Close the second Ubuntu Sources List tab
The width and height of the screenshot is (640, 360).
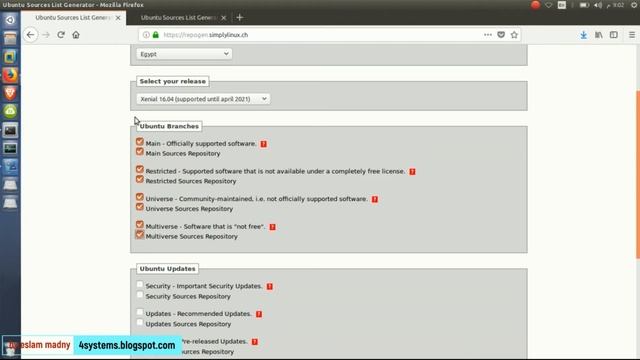pyautogui.click(x=223, y=18)
